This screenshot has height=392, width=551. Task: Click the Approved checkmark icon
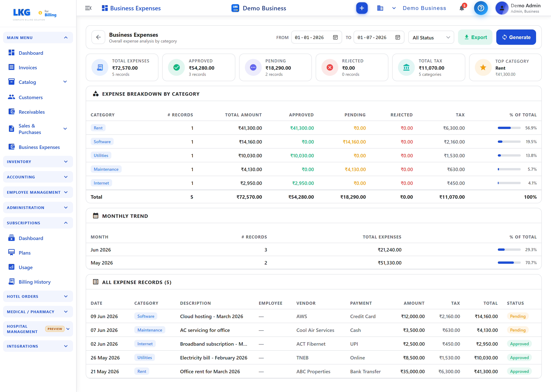pos(176,67)
